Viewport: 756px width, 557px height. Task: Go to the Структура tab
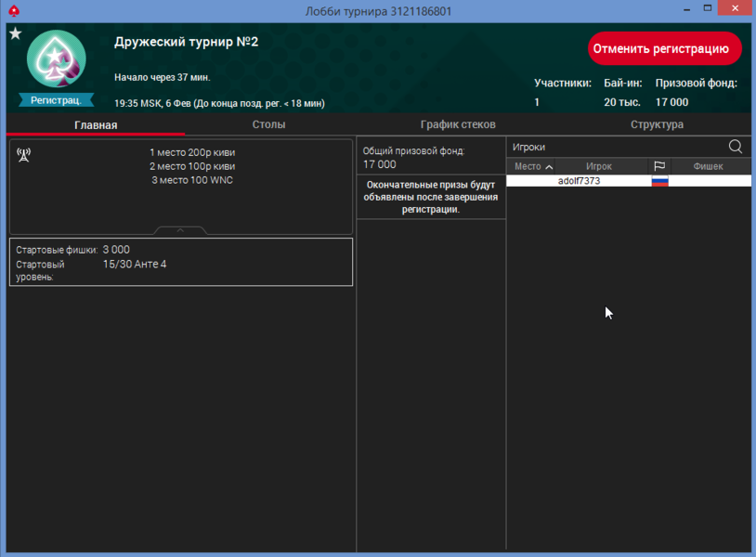click(657, 124)
